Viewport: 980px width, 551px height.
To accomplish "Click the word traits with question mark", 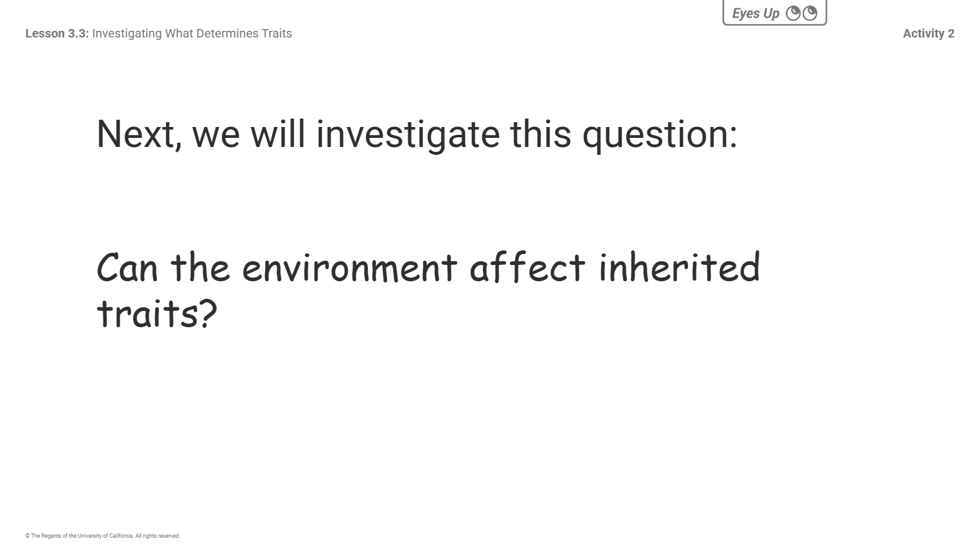I will tap(157, 313).
